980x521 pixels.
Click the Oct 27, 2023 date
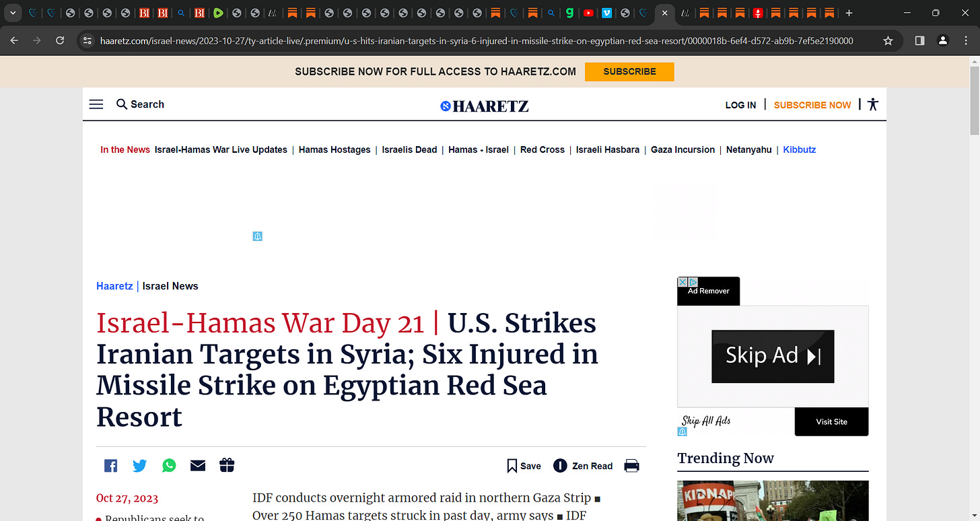(127, 498)
